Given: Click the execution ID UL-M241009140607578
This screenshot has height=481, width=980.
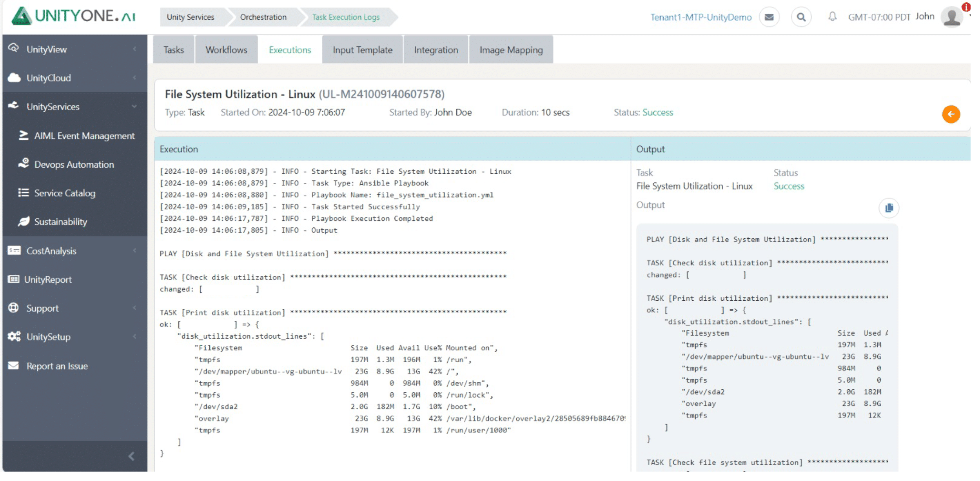Looking at the screenshot, I should click(x=382, y=94).
